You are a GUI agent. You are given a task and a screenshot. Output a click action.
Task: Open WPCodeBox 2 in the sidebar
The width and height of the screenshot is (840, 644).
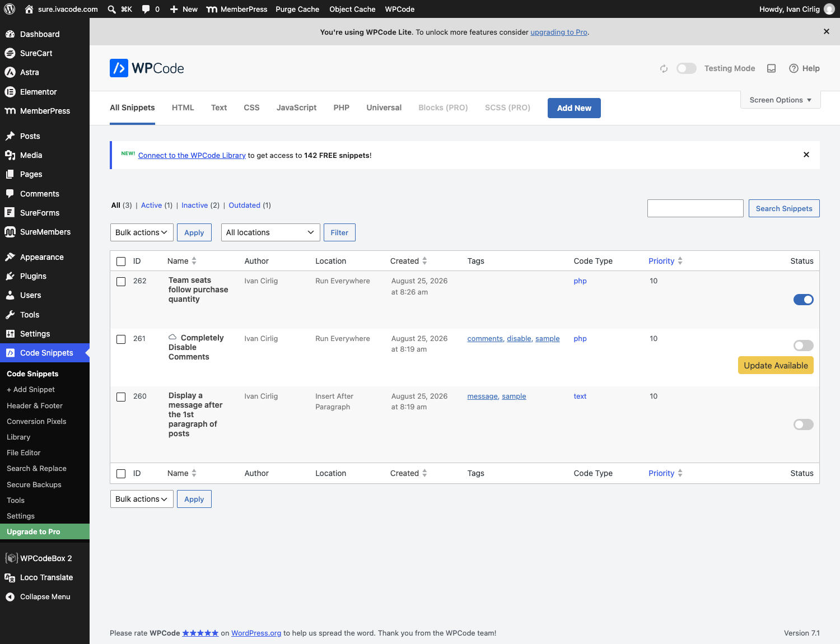click(45, 558)
